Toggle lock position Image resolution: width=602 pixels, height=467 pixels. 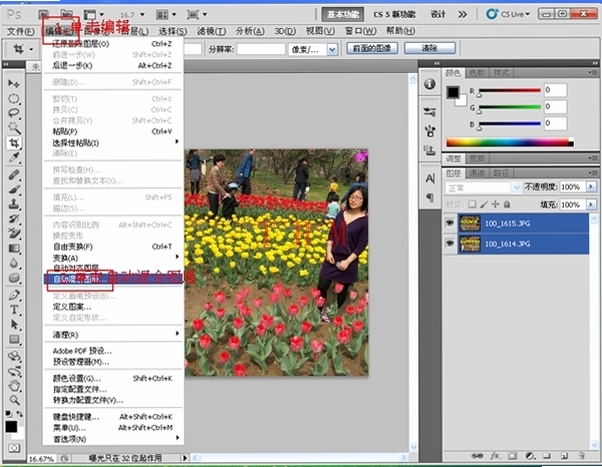point(495,204)
